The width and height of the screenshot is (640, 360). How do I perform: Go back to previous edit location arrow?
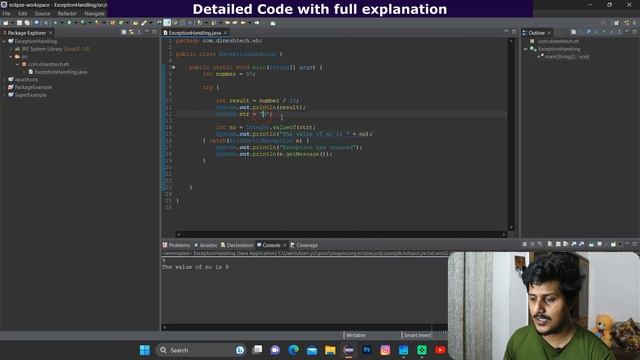tap(227, 23)
